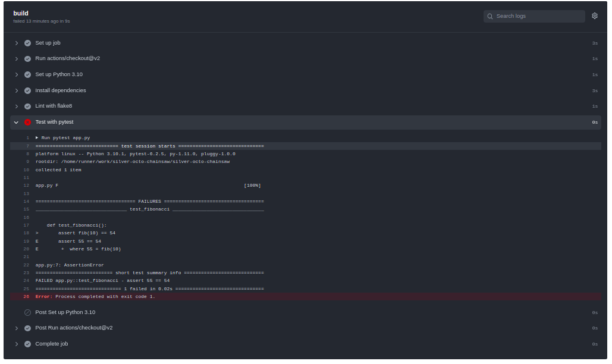Viewport: 612px width, 364px height.
Task: Click the Complete job step label
Action: 52,344
